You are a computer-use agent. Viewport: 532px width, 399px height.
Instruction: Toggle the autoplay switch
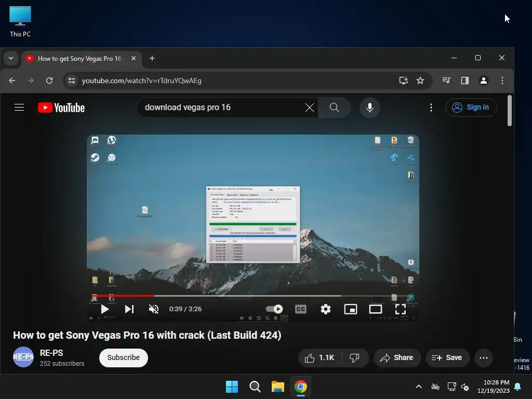click(x=274, y=309)
